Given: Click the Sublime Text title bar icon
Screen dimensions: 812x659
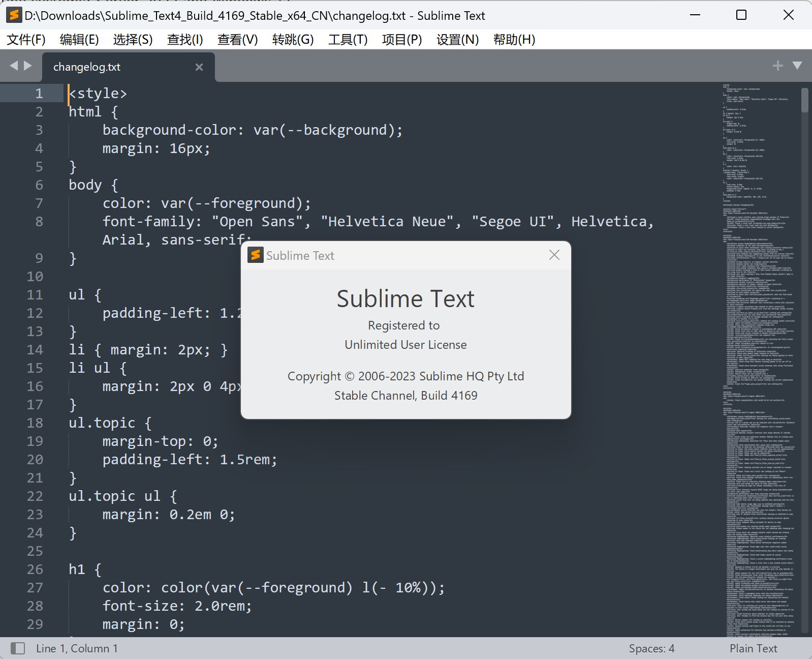Looking at the screenshot, I should click(14, 15).
